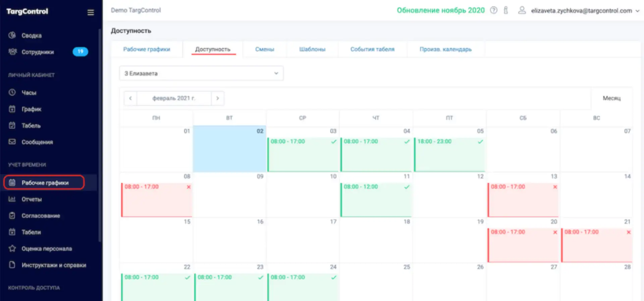Click the Сотрудники people icon
644x301 pixels.
pos(12,52)
